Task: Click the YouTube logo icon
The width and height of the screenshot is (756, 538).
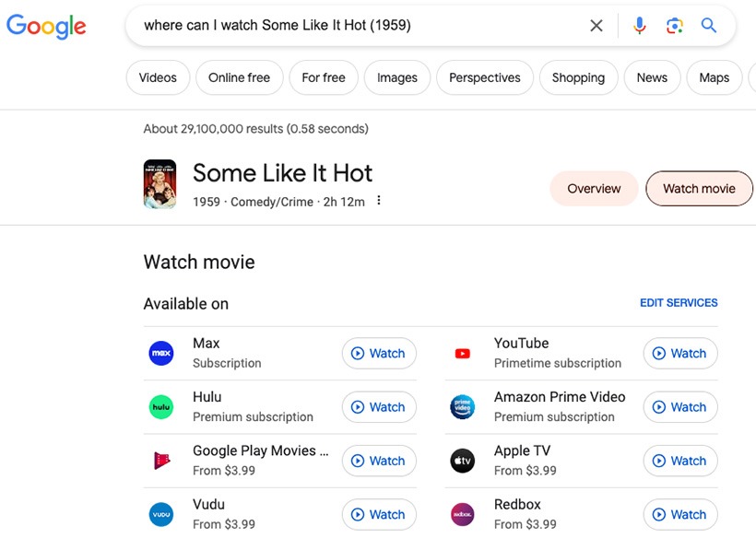Action: (463, 354)
